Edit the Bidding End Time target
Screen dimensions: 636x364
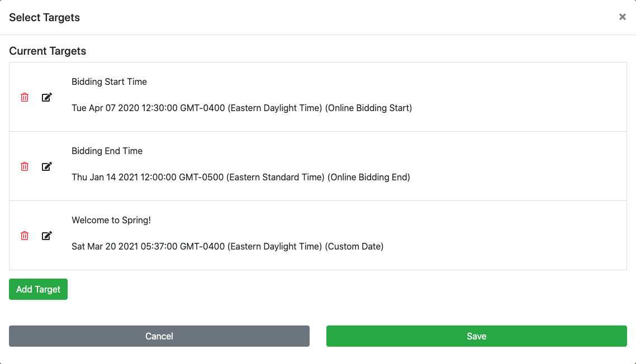(47, 166)
